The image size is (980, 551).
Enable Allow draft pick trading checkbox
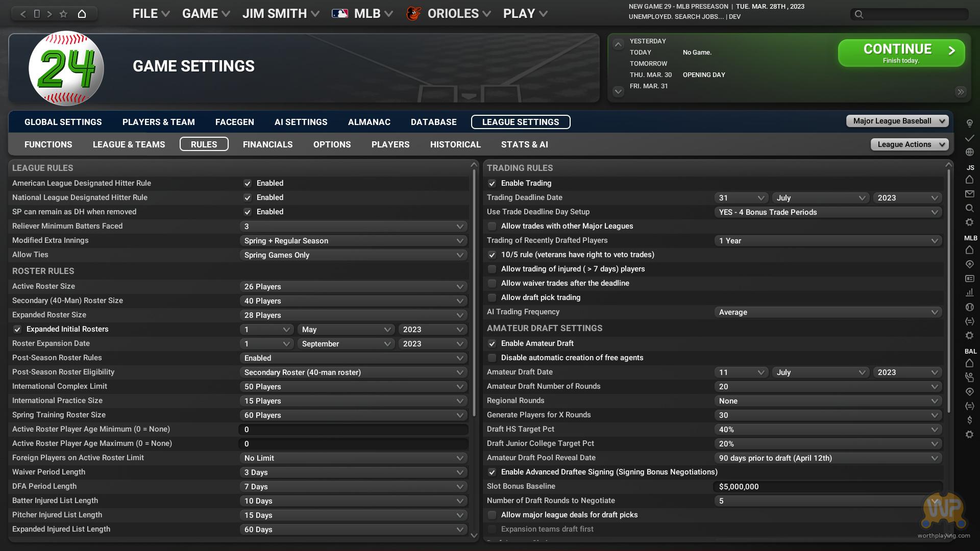(x=492, y=297)
